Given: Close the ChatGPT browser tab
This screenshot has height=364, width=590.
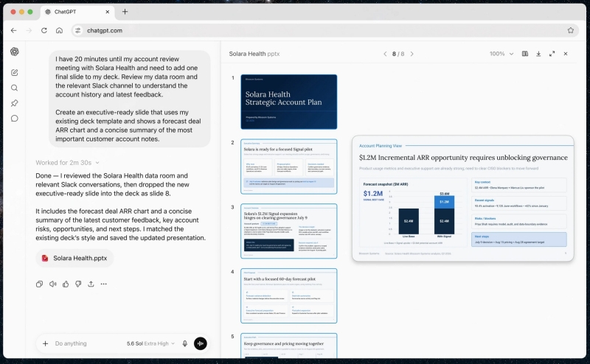Looking at the screenshot, I should [107, 12].
